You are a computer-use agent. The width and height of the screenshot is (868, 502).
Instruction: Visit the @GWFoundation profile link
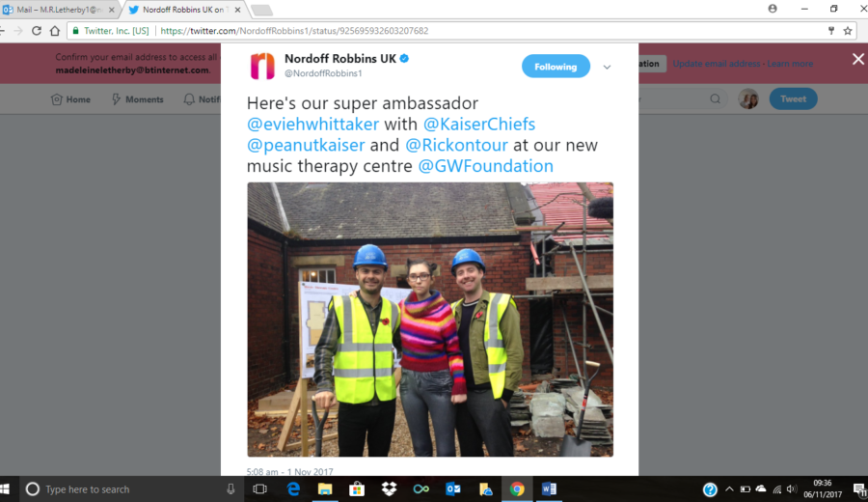485,166
